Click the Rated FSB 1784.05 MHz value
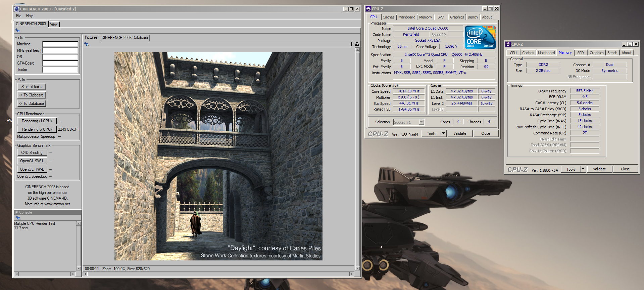644x290 pixels. pos(409,109)
